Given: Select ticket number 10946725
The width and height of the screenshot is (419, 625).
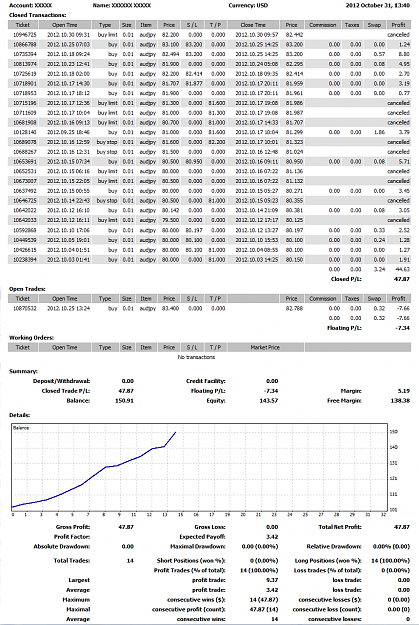Looking at the screenshot, I should [25, 35].
